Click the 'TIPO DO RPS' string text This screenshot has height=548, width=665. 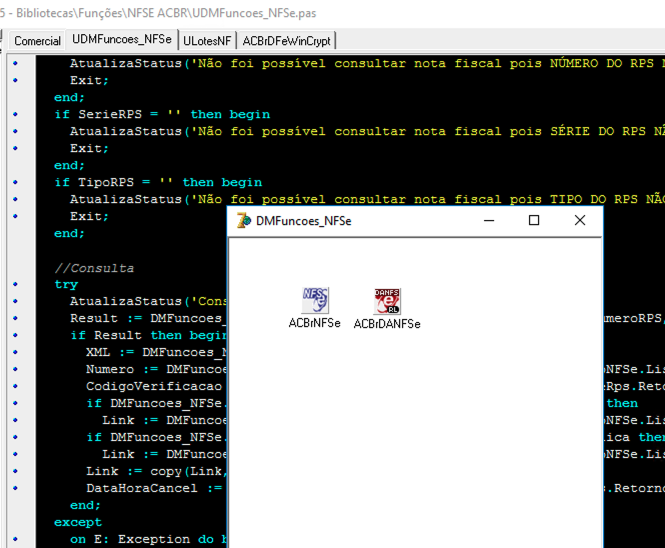click(x=594, y=199)
